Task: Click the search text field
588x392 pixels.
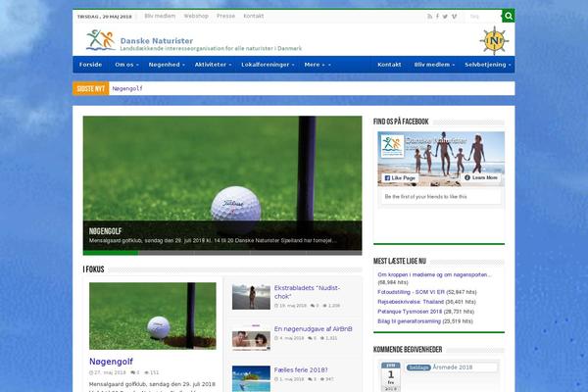Action: (484, 17)
